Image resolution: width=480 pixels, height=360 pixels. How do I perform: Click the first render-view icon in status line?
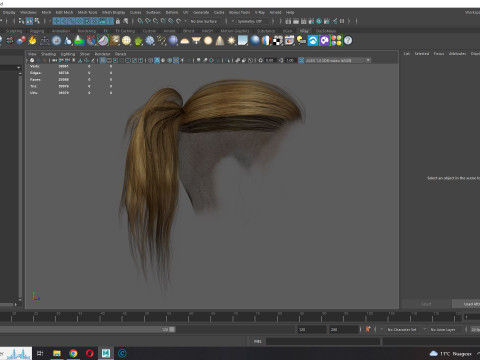pyautogui.click(x=288, y=21)
